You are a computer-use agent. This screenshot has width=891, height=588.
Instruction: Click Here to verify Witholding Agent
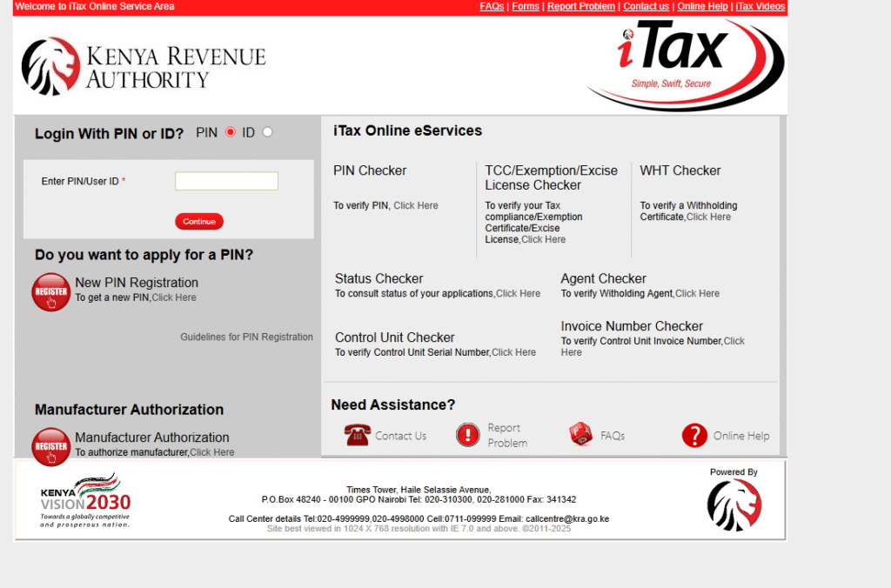pos(697,294)
